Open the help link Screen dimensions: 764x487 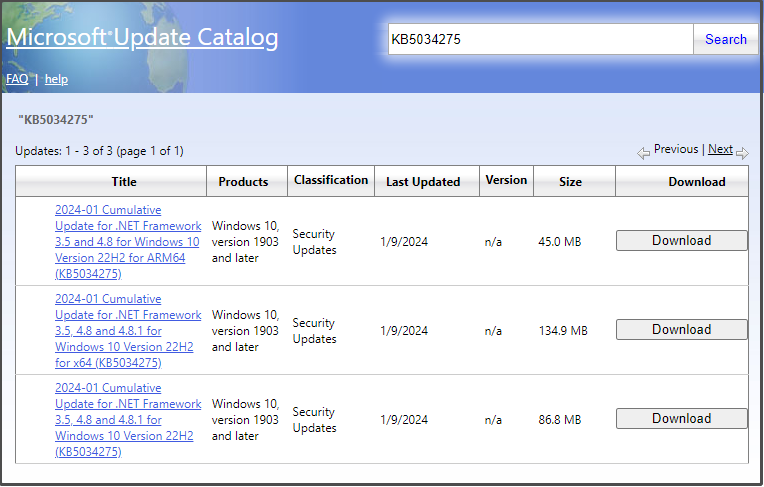pos(57,79)
